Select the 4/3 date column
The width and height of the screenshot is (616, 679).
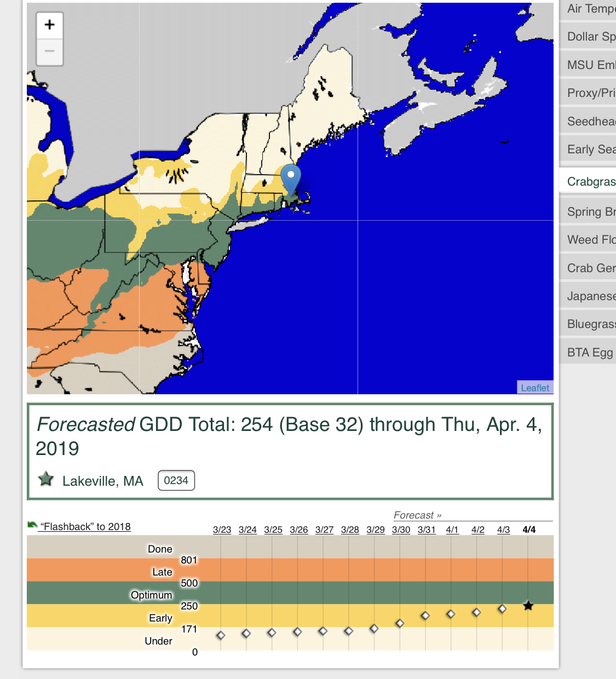(x=504, y=530)
